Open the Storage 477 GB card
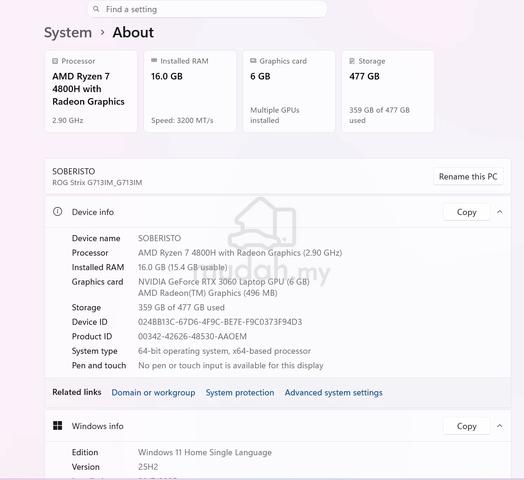 click(388, 91)
